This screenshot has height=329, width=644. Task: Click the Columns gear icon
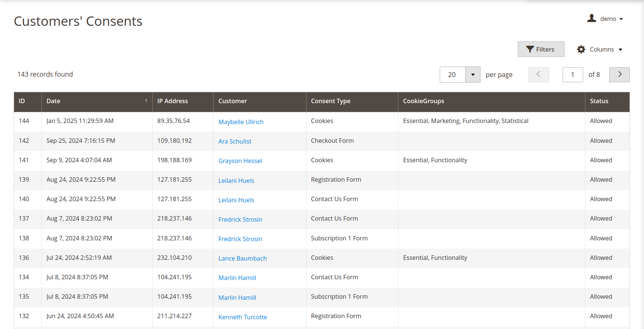point(581,49)
